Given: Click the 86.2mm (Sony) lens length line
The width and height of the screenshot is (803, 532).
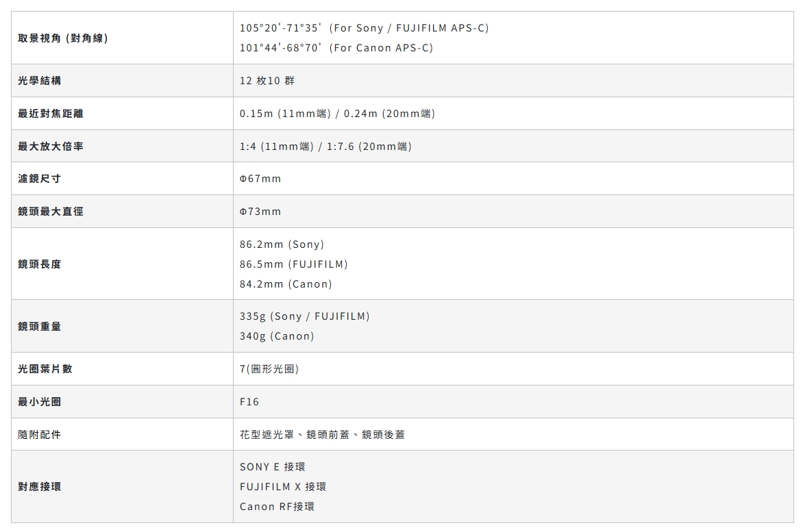Looking at the screenshot, I should point(282,244).
